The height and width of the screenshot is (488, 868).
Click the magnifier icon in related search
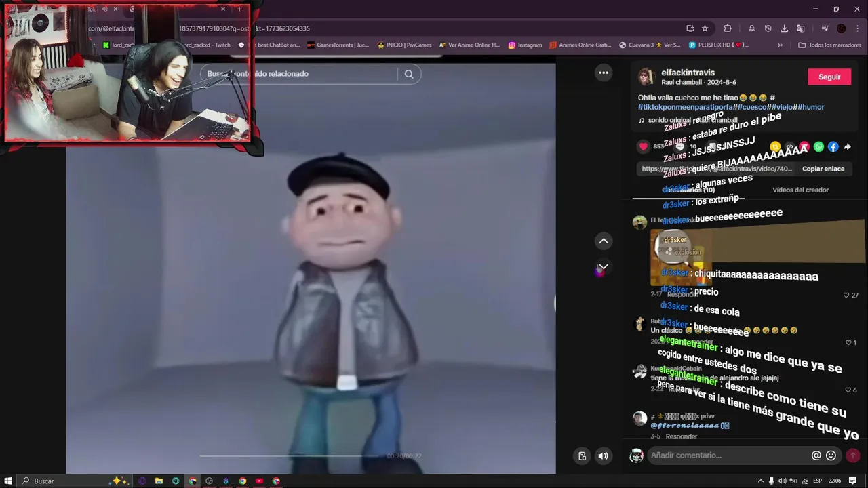tap(409, 74)
